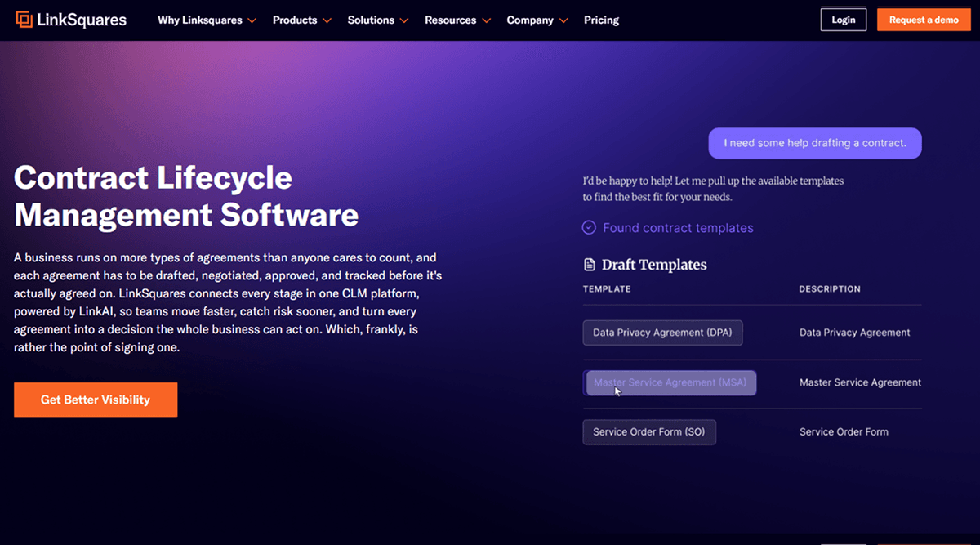980x545 pixels.
Task: Click Get Better Visibility button
Action: point(96,400)
